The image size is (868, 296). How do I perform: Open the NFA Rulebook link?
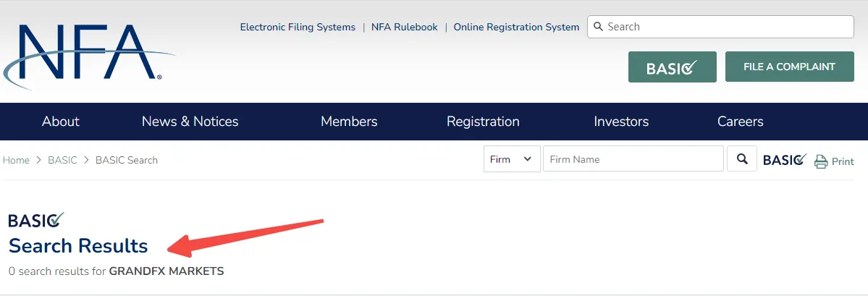(x=404, y=27)
